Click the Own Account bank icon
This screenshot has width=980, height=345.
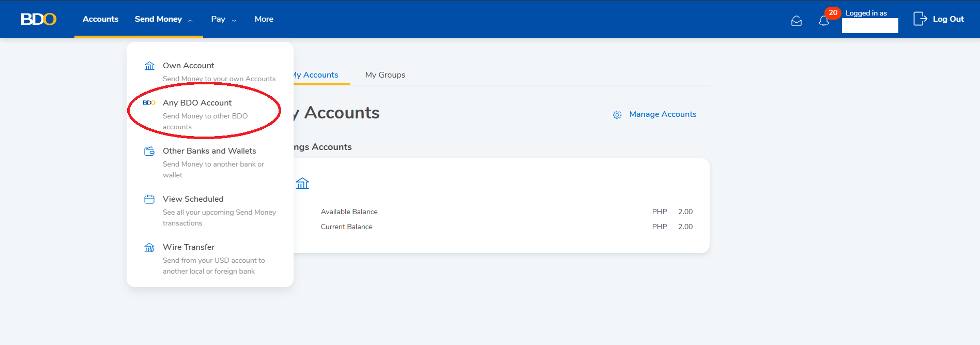point(149,66)
